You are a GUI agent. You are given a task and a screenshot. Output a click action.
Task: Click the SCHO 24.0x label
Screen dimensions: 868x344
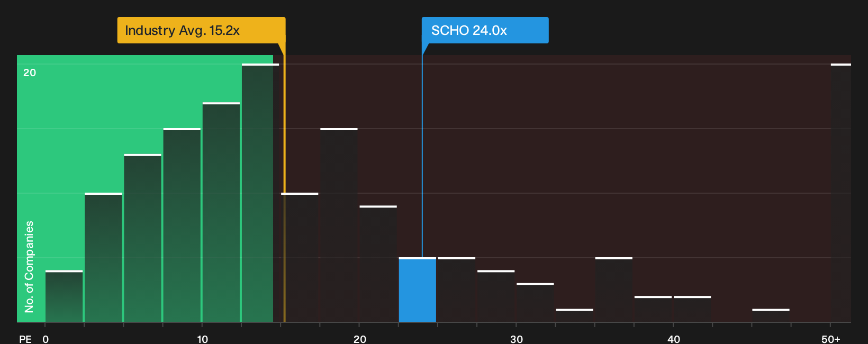485,30
